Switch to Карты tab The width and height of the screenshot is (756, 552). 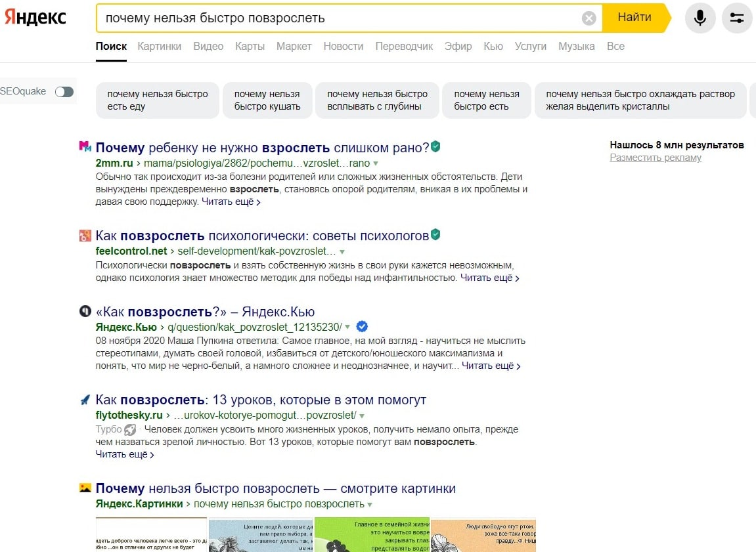[250, 46]
